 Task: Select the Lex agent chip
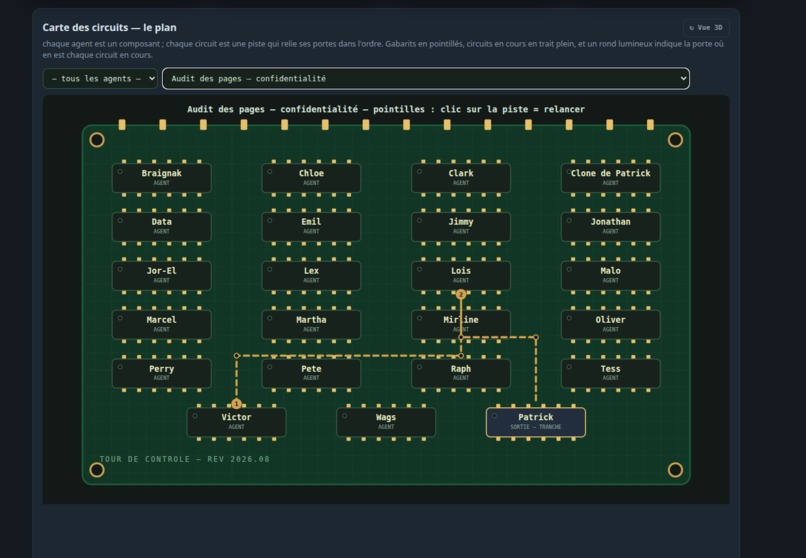[x=311, y=275]
